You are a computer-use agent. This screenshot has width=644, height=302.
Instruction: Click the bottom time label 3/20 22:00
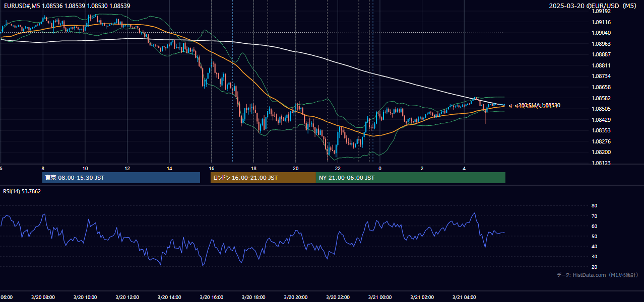338,297
